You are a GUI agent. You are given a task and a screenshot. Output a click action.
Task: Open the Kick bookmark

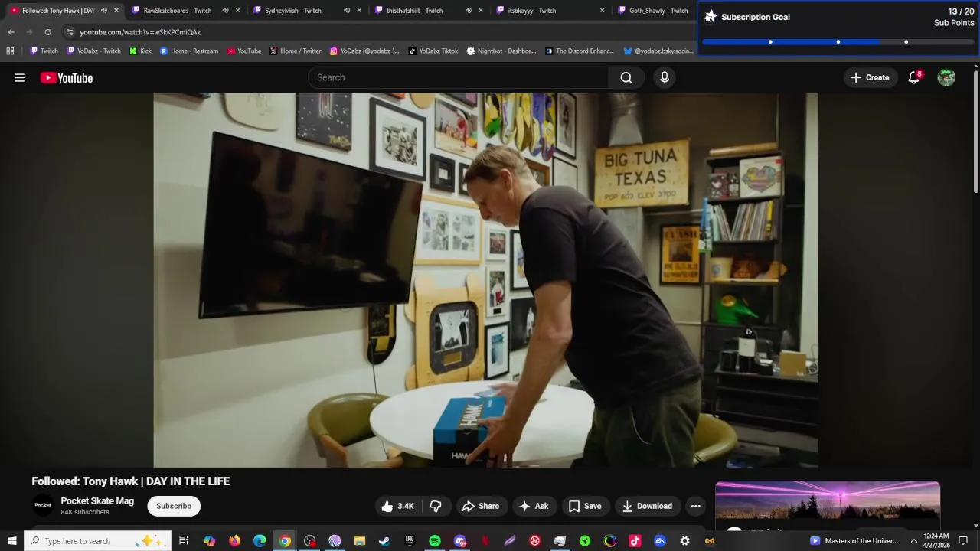coord(140,51)
